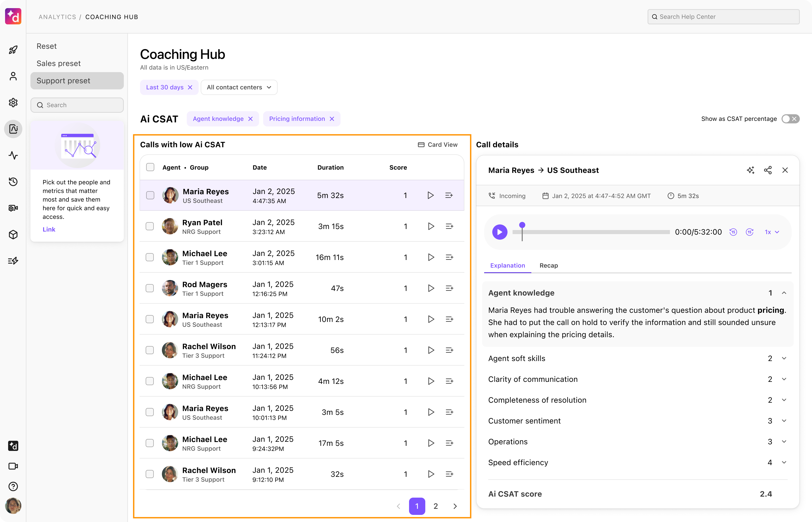812x522 pixels.
Task: Open the Dialpad logo home icon
Action: pos(13,16)
